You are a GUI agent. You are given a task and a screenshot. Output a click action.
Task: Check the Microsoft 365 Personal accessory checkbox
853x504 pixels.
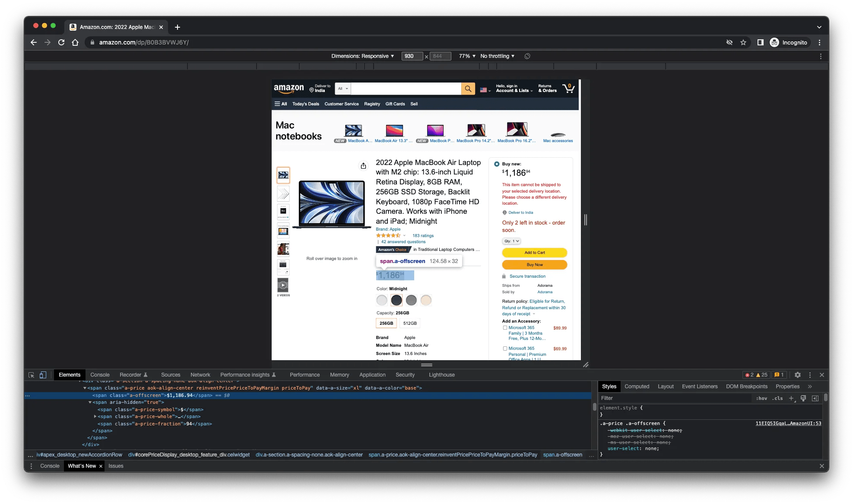click(505, 349)
